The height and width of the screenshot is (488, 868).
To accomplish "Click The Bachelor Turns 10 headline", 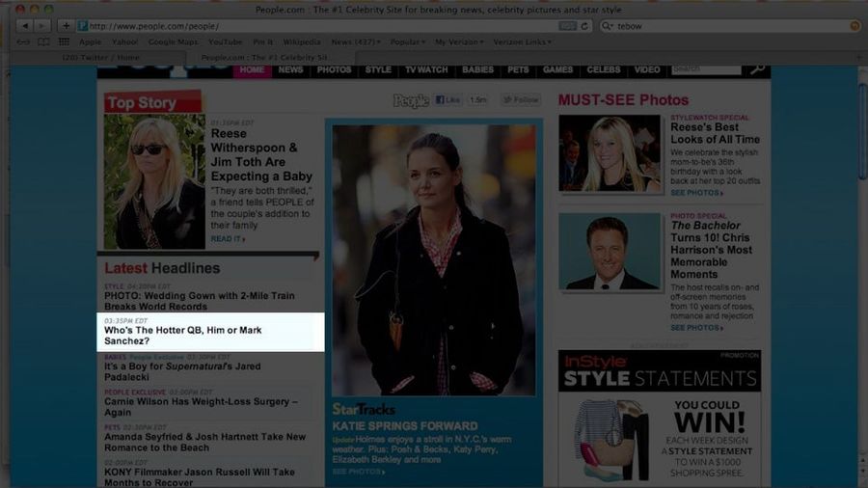I will pos(711,250).
